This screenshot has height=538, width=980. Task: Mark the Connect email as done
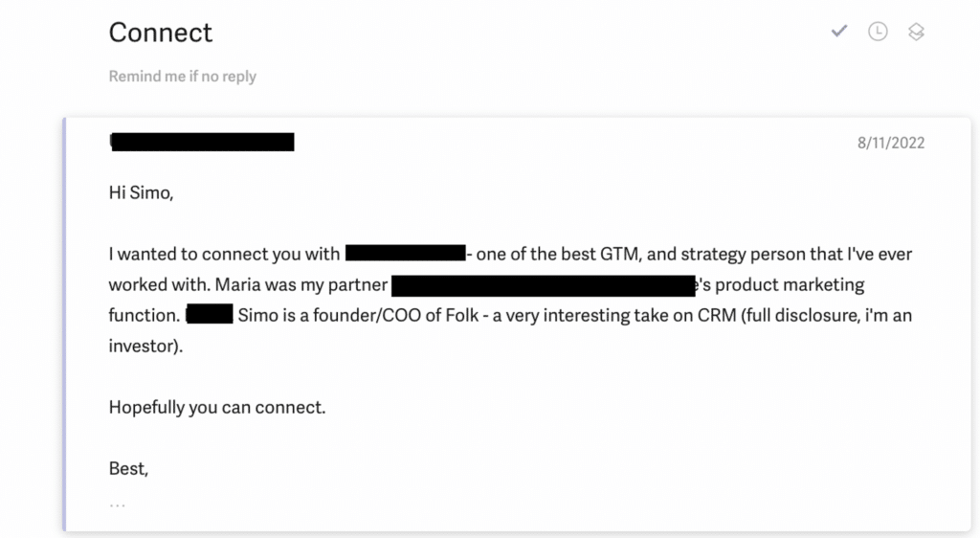coord(838,31)
